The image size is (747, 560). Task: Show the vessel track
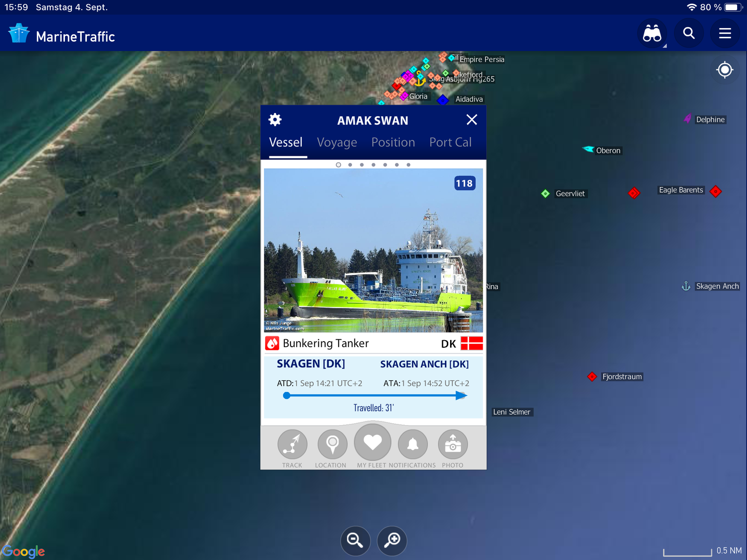point(292,444)
